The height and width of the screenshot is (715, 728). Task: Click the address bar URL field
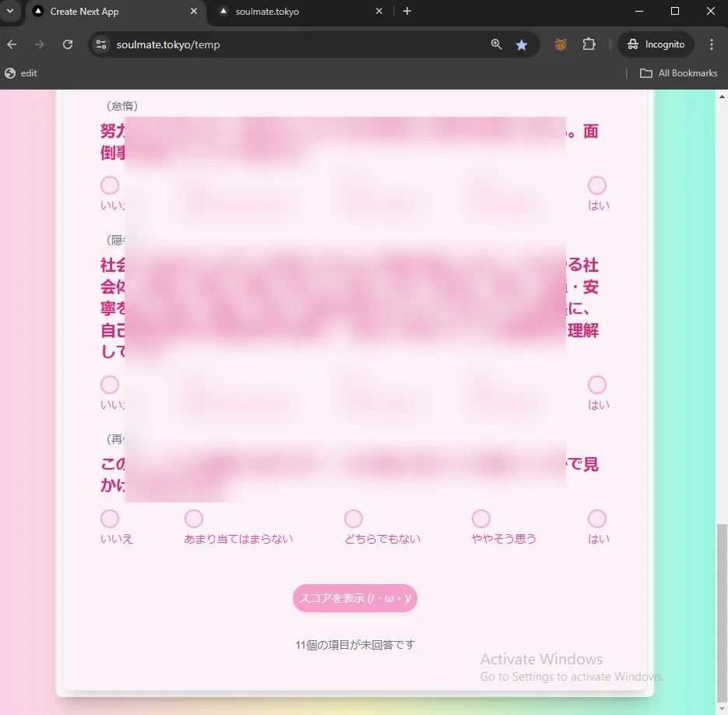coord(296,44)
